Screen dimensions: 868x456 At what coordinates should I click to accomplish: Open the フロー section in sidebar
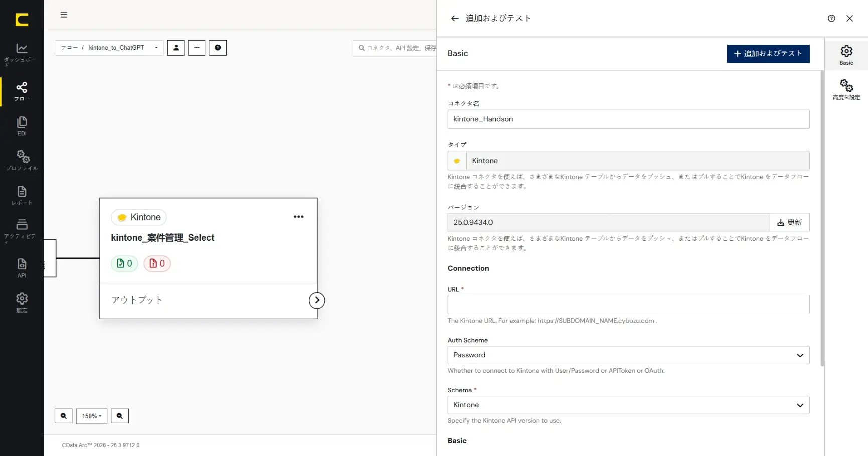click(x=22, y=92)
